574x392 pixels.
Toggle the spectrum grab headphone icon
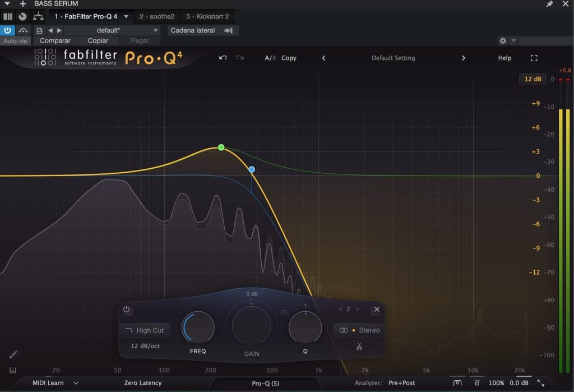457,383
